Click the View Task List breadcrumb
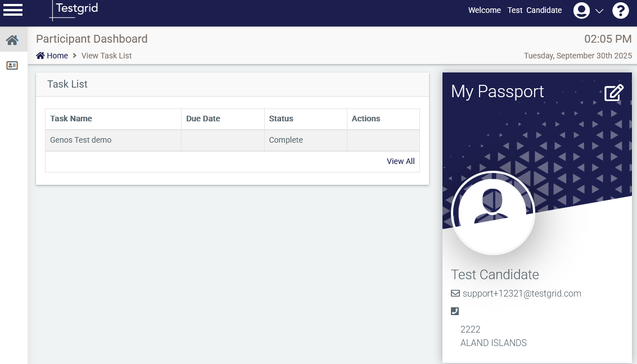This screenshot has width=637, height=364. tap(106, 56)
